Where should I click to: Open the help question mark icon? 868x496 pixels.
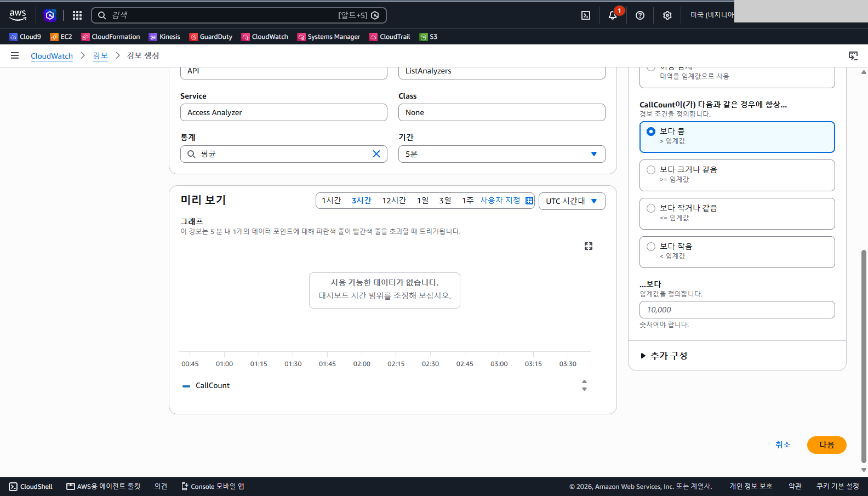pos(640,15)
